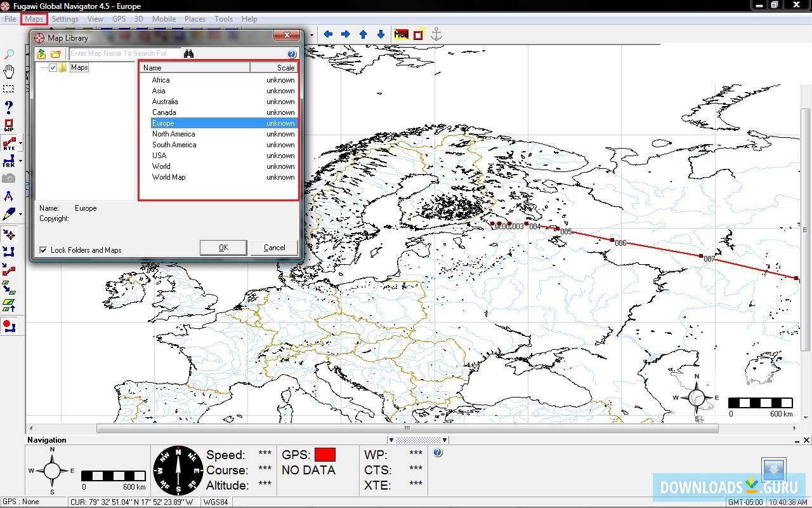Select the hand pan tool
This screenshot has height=508, width=812.
[9, 71]
